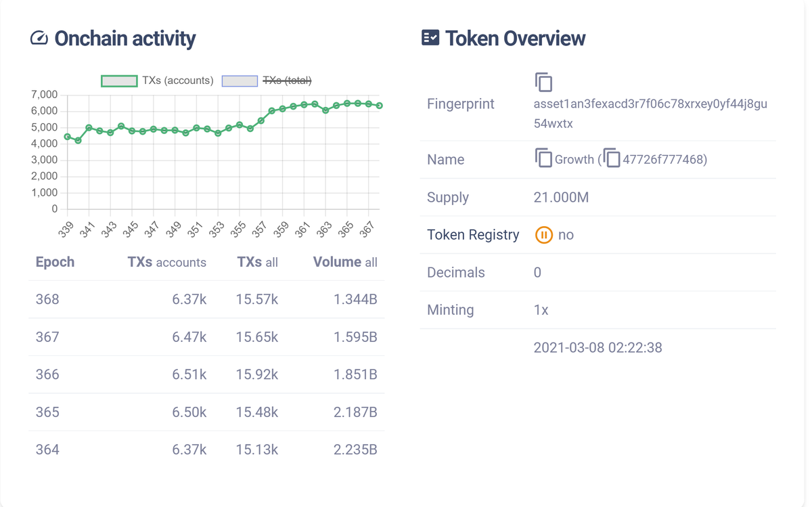Click the Token Overview heading icon
This screenshot has height=507, width=812.
click(x=430, y=38)
